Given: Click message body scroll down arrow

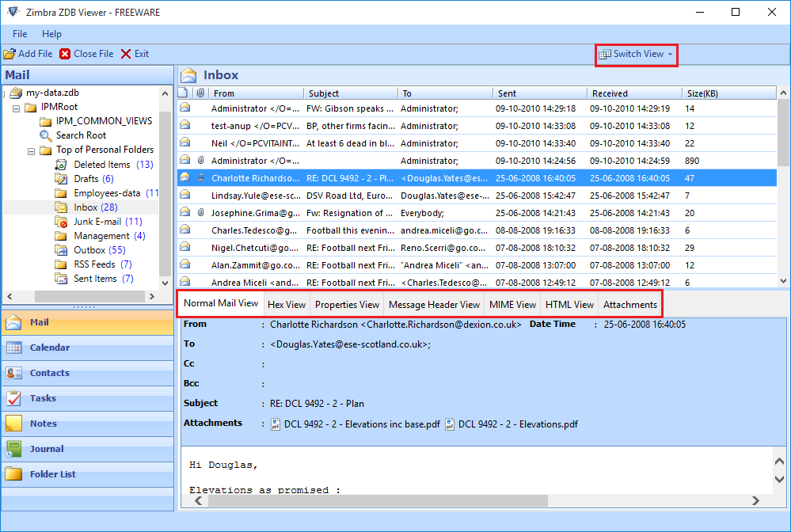Looking at the screenshot, I should point(779,479).
